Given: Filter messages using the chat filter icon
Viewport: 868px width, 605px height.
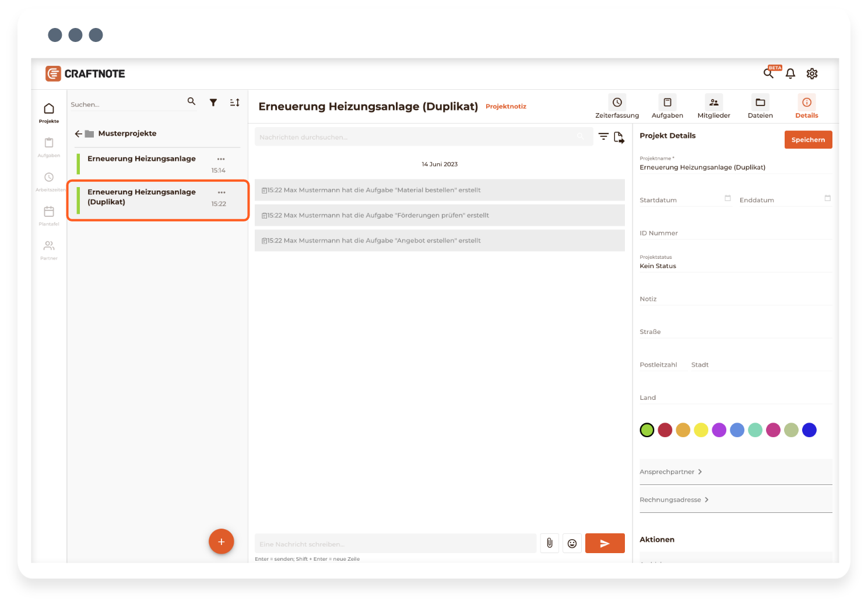Looking at the screenshot, I should point(603,137).
